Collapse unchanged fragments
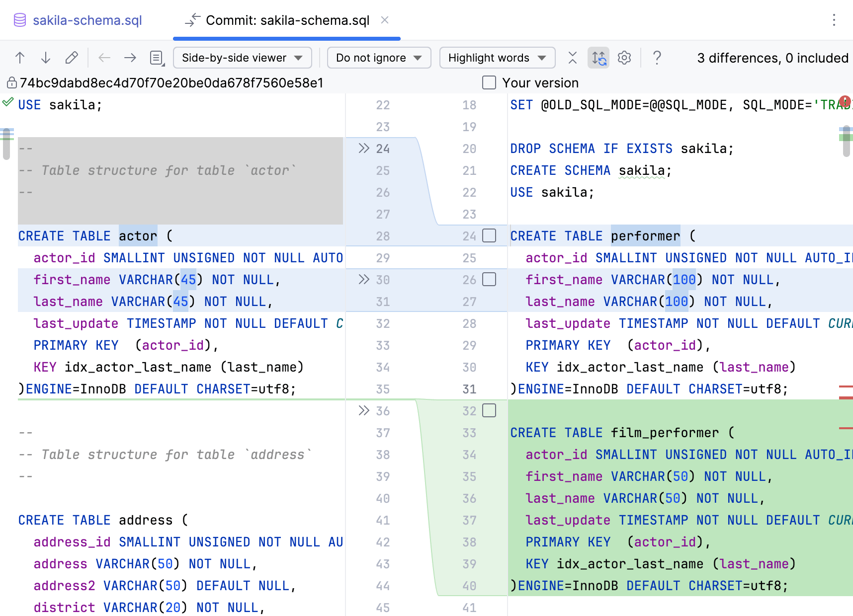The image size is (853, 616). [x=572, y=58]
